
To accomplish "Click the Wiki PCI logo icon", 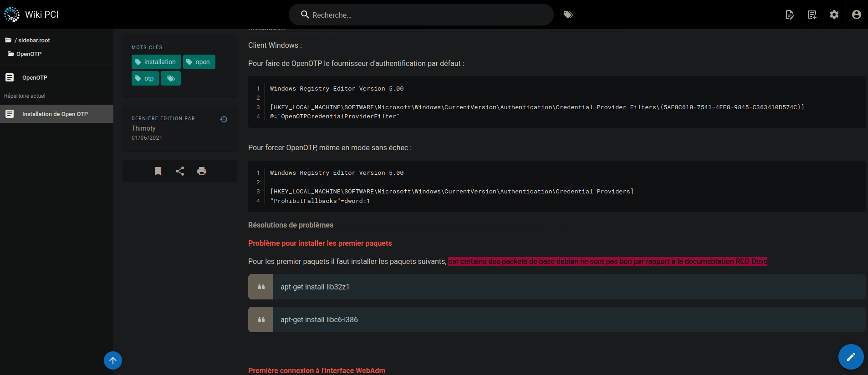I will click(12, 15).
